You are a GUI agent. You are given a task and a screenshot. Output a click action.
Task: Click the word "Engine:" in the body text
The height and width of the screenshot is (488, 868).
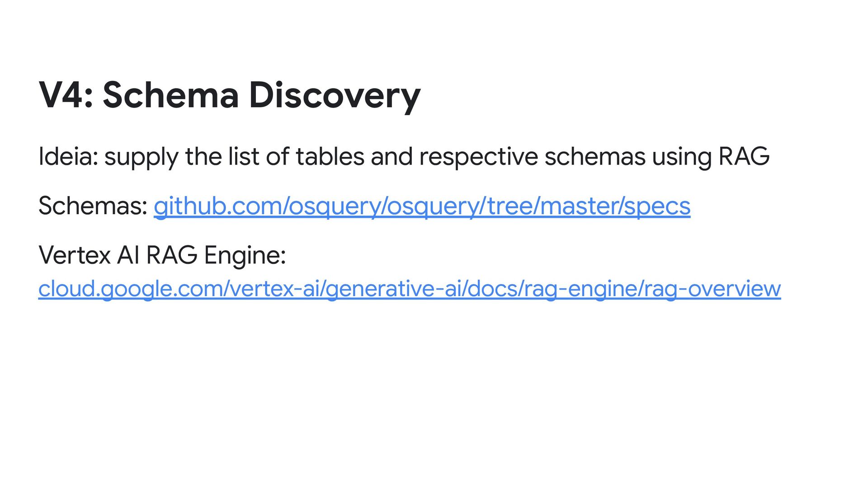245,256
